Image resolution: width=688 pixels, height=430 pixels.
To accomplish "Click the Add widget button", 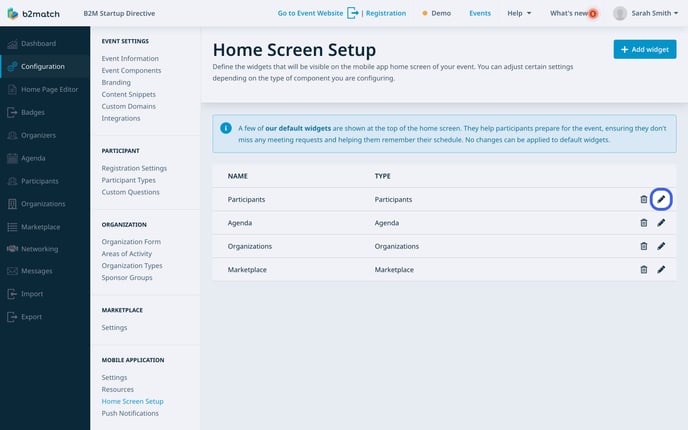I will click(645, 50).
